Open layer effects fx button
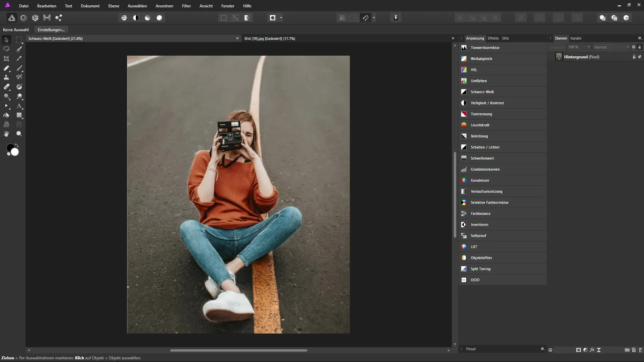This screenshot has height=362, width=644. (x=592, y=350)
